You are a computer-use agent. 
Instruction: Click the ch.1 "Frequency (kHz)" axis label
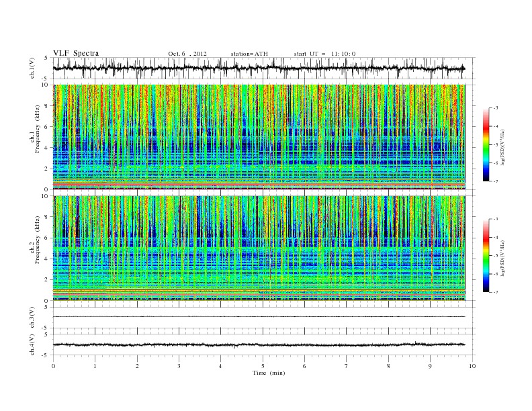tap(38, 129)
